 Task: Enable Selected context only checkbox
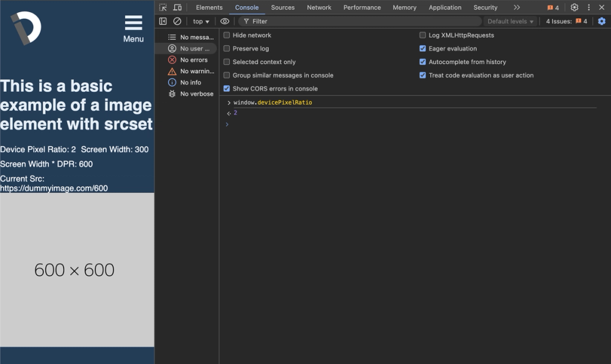coord(227,62)
